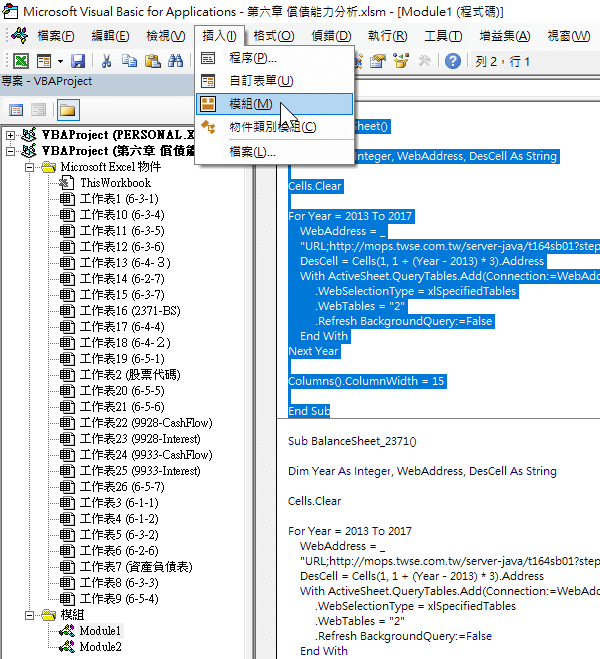Open the Toolbox wrench icon
This screenshot has width=600, height=659.
pyautogui.click(x=424, y=61)
